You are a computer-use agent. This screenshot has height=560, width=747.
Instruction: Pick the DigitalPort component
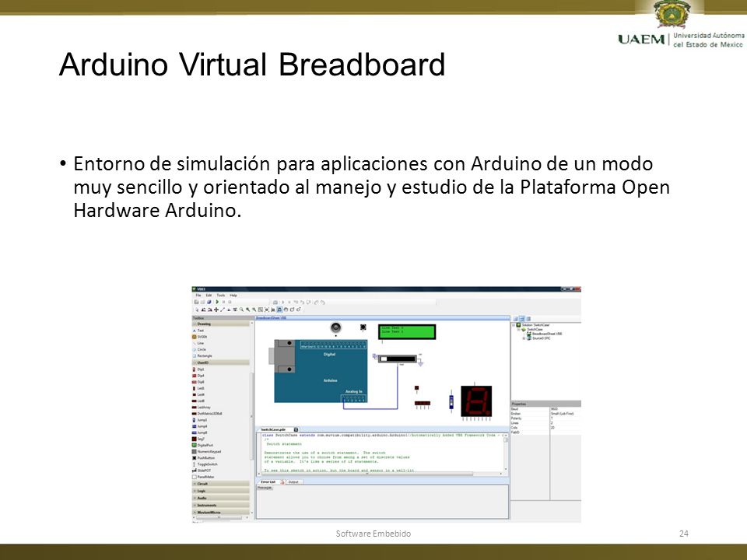[202, 445]
